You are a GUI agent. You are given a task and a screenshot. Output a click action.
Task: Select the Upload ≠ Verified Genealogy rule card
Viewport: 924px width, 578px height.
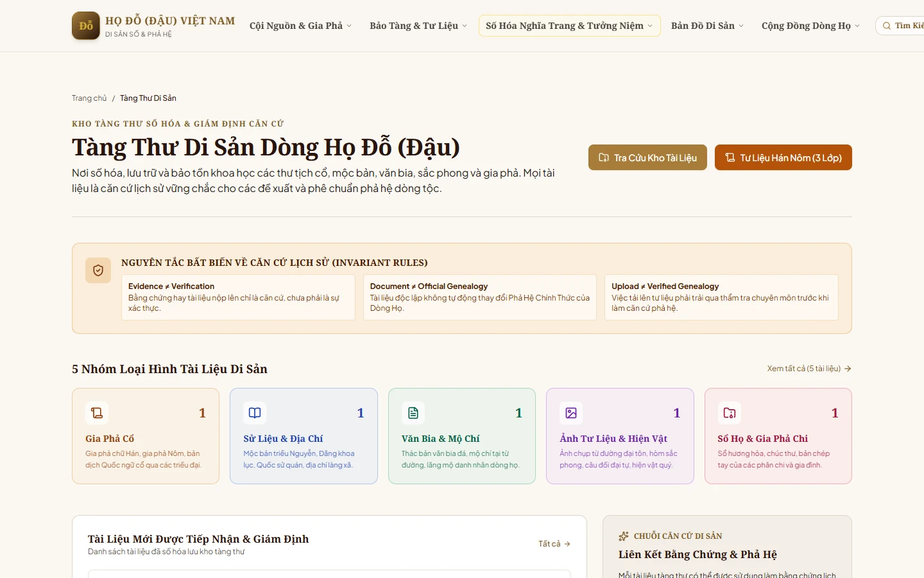pos(721,297)
